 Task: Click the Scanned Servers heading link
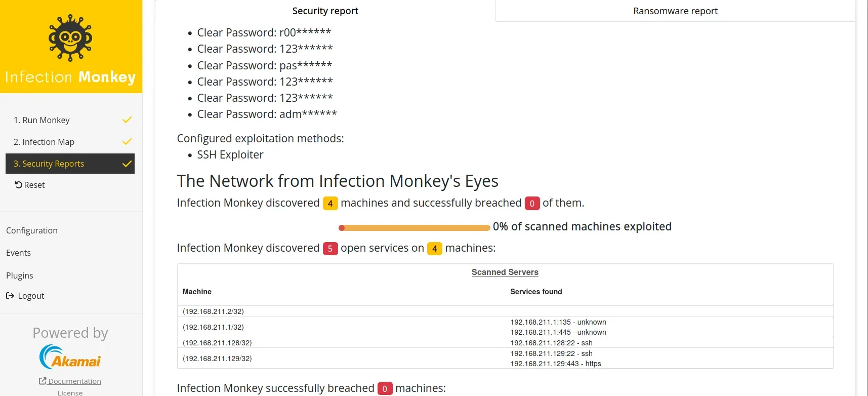tap(505, 272)
